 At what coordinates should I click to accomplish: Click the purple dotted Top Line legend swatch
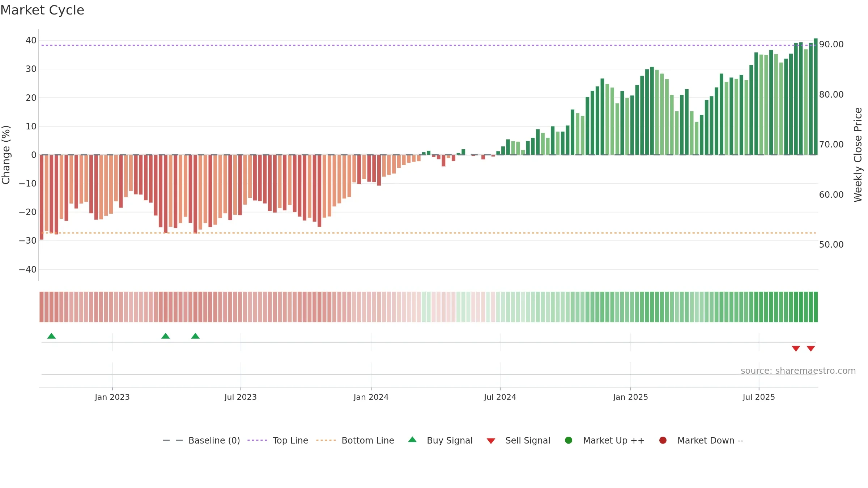coord(257,440)
